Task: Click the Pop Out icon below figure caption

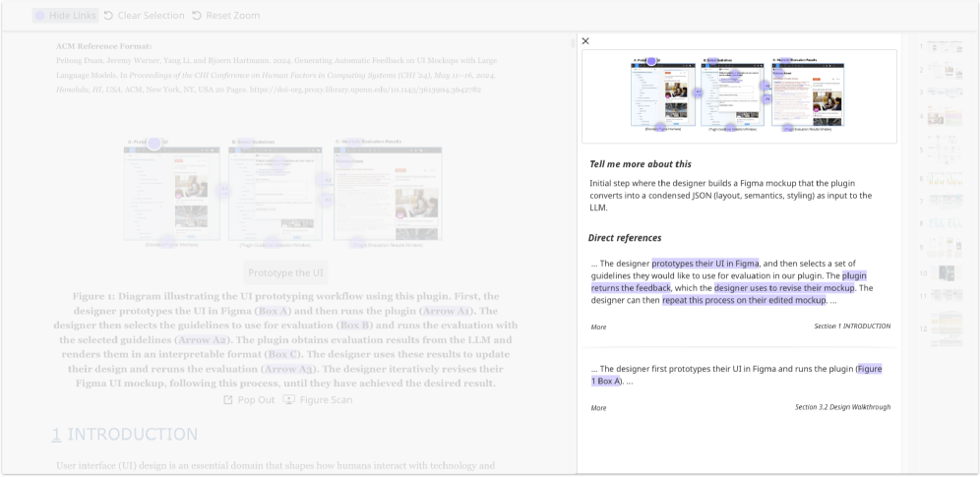Action: [228, 400]
